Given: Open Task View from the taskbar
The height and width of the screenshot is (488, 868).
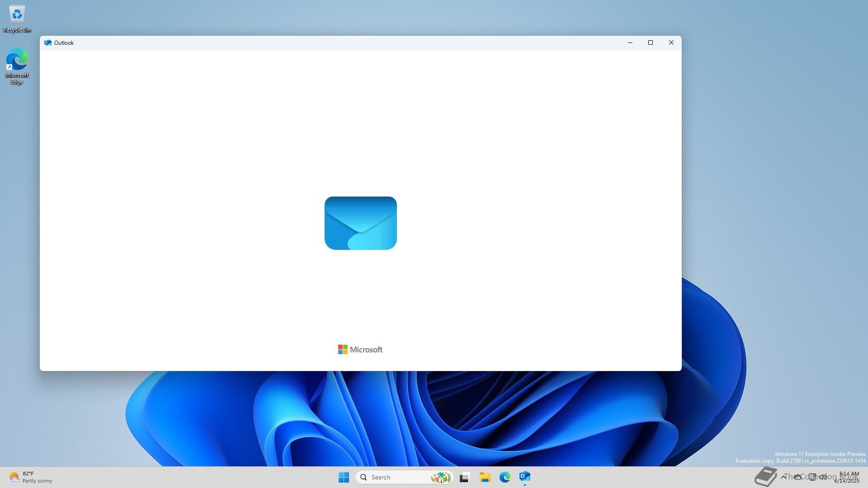Looking at the screenshot, I should coord(465,477).
